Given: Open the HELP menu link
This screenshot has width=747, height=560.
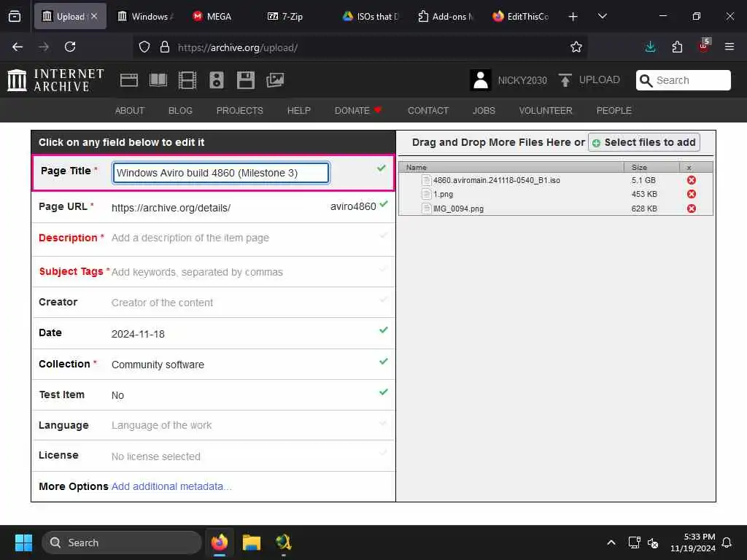Looking at the screenshot, I should point(298,111).
